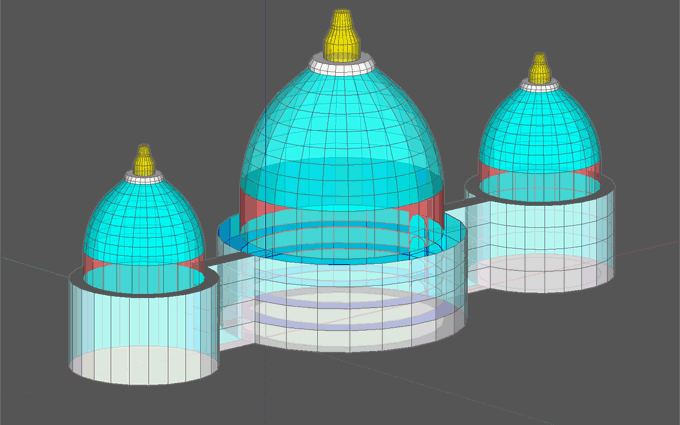
Task: Pick the white ring under the right finial
Action: 540,85
